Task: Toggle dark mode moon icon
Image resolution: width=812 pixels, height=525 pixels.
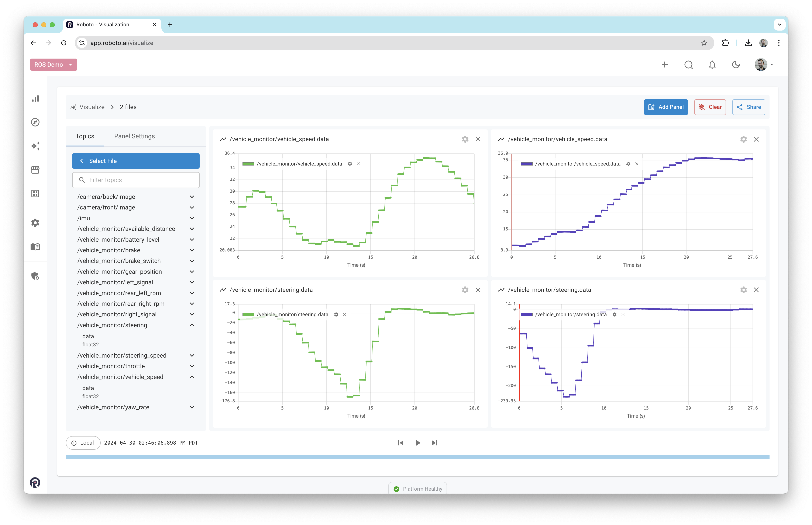Action: point(736,65)
